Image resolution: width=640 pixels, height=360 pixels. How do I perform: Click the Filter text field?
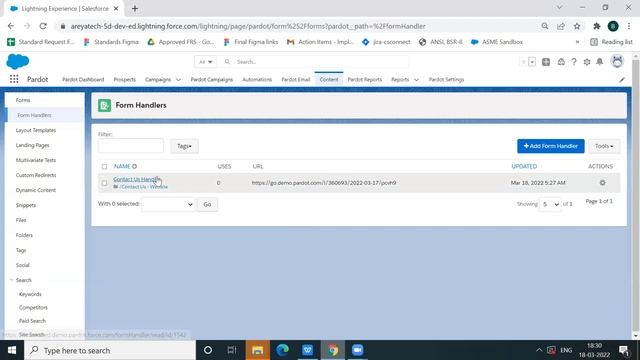pyautogui.click(x=131, y=146)
